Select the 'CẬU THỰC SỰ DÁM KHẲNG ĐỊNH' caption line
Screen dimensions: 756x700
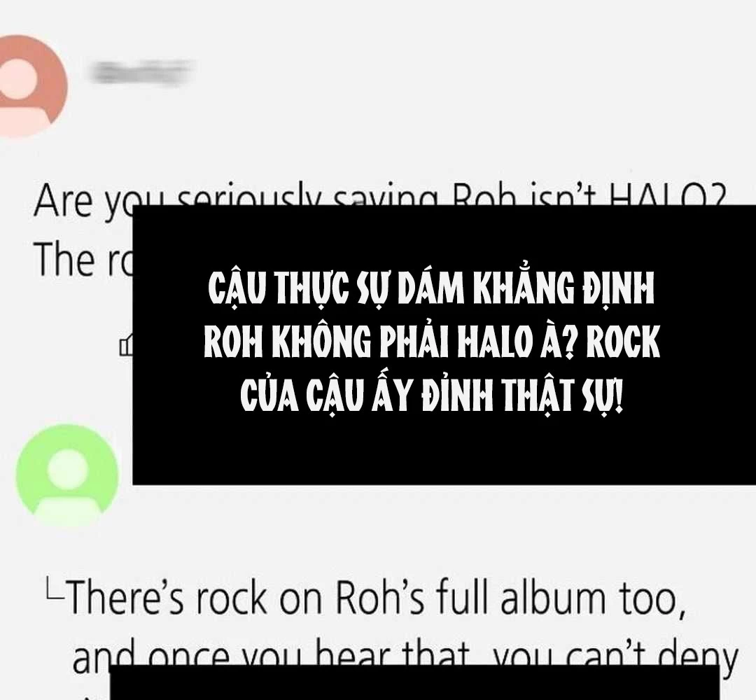click(431, 289)
